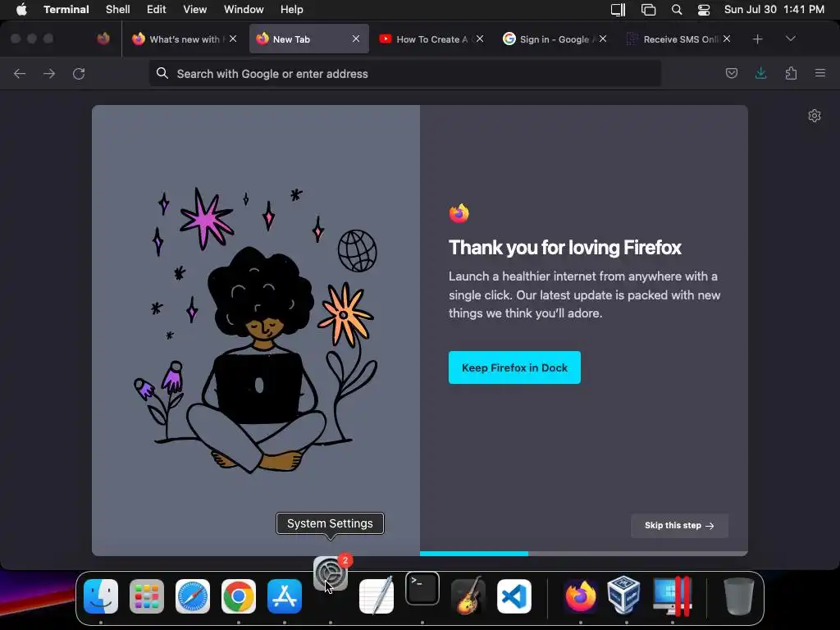Open Visual Studio Code from the Dock
Image resolution: width=840 pixels, height=630 pixels.
click(x=514, y=596)
